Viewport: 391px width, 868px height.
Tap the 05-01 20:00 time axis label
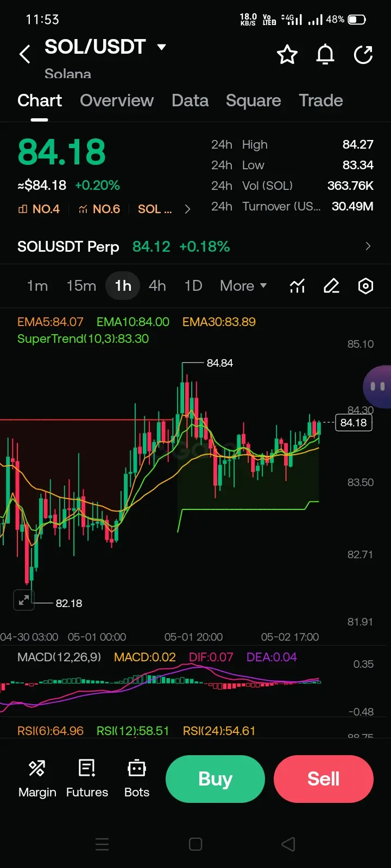click(193, 637)
